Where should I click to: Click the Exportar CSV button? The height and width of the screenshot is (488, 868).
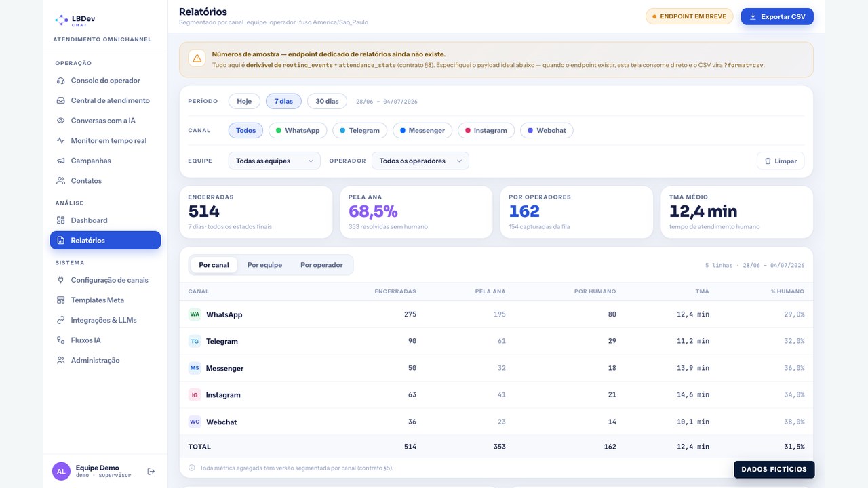point(777,16)
